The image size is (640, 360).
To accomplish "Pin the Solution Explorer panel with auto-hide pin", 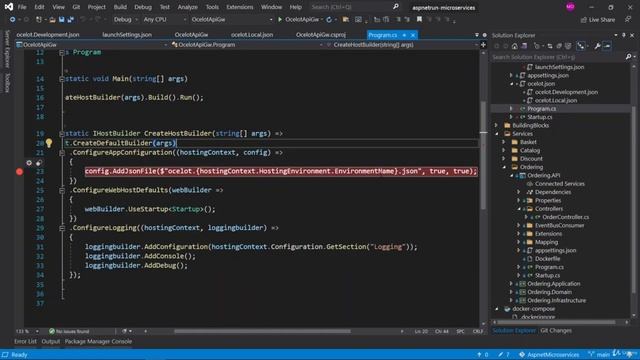I will tap(624, 35).
